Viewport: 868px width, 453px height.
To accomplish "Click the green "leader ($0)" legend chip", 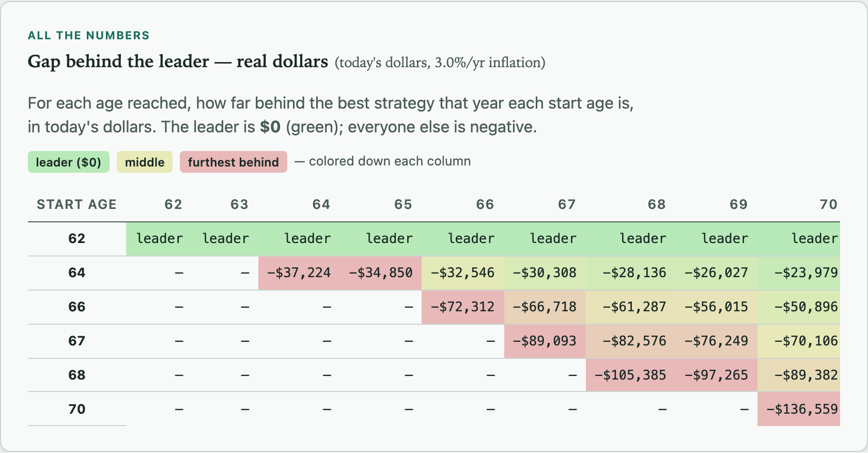I will (68, 162).
